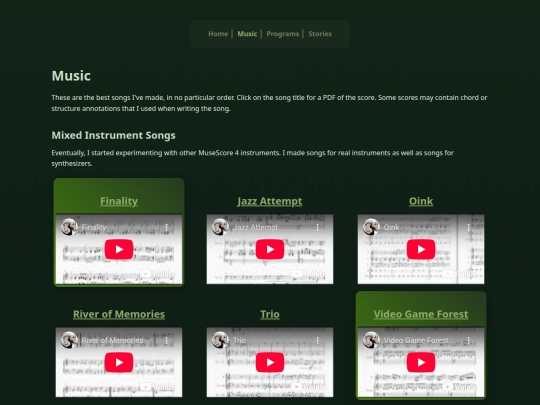The width and height of the screenshot is (540, 405).
Task: Click channel avatar on Finality video
Action: (69, 227)
